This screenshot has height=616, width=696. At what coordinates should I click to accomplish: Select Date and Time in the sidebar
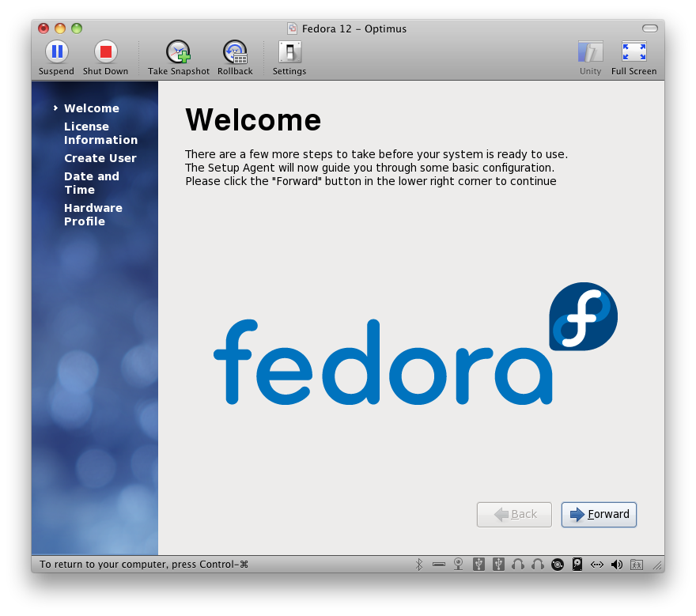click(92, 183)
